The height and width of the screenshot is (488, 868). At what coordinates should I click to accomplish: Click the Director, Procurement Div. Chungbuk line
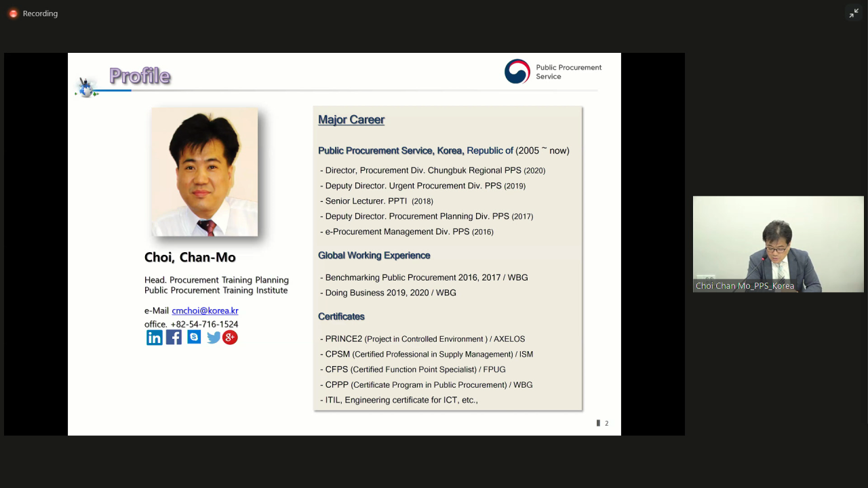[x=433, y=170]
